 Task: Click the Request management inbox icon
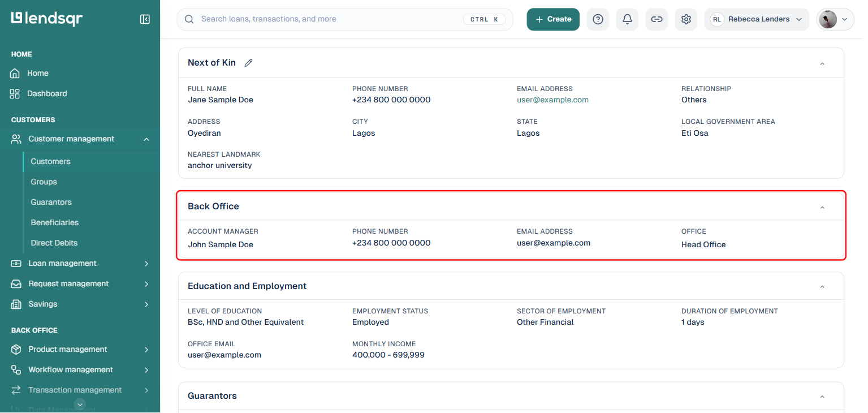[16, 284]
